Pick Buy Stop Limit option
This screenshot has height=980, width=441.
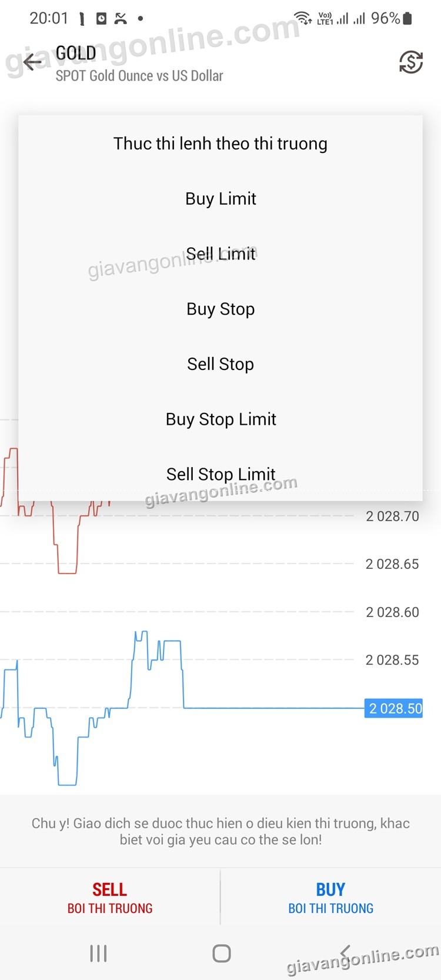(x=220, y=419)
